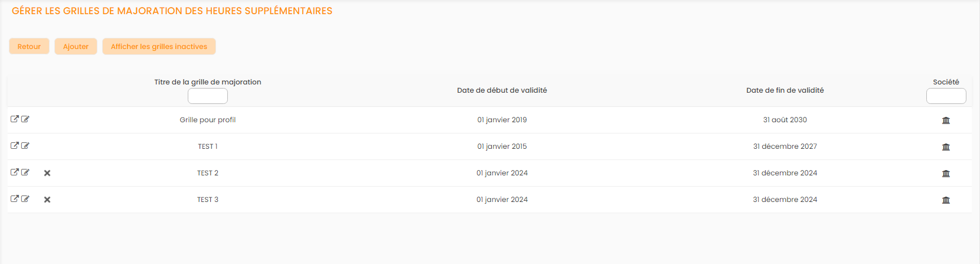Edit the TEST 2 grid
This screenshot has width=980, height=264.
point(25,172)
